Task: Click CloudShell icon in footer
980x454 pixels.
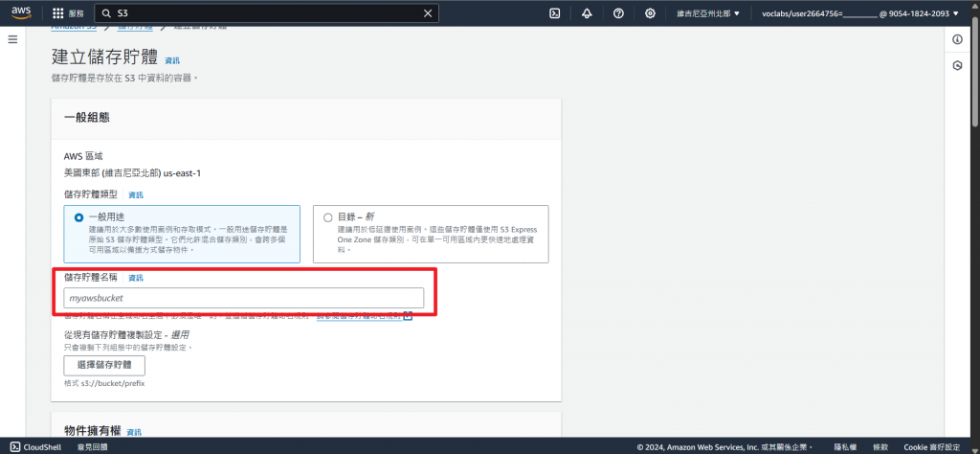Action: tap(14, 447)
